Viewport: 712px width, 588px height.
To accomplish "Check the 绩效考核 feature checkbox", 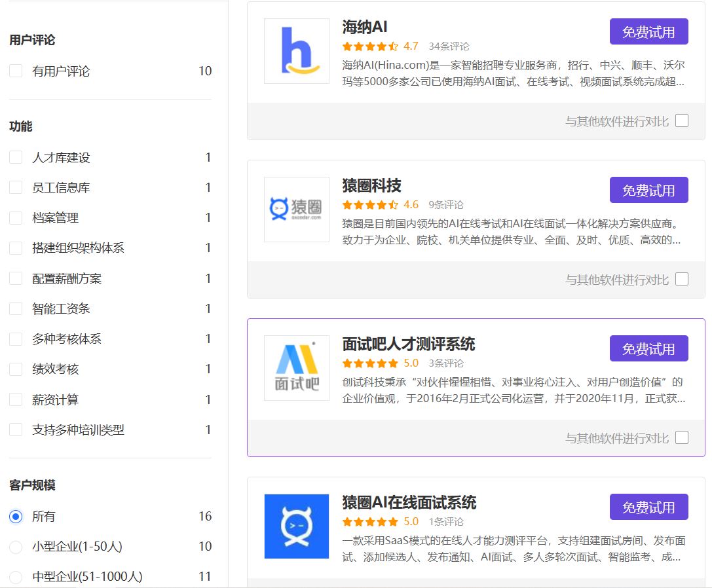I will point(16,369).
